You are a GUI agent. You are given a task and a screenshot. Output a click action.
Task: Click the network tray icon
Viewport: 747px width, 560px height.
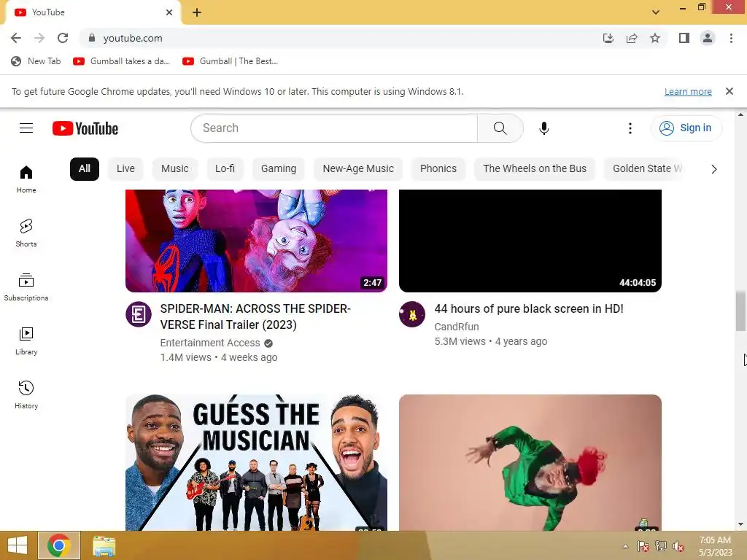[660, 546]
